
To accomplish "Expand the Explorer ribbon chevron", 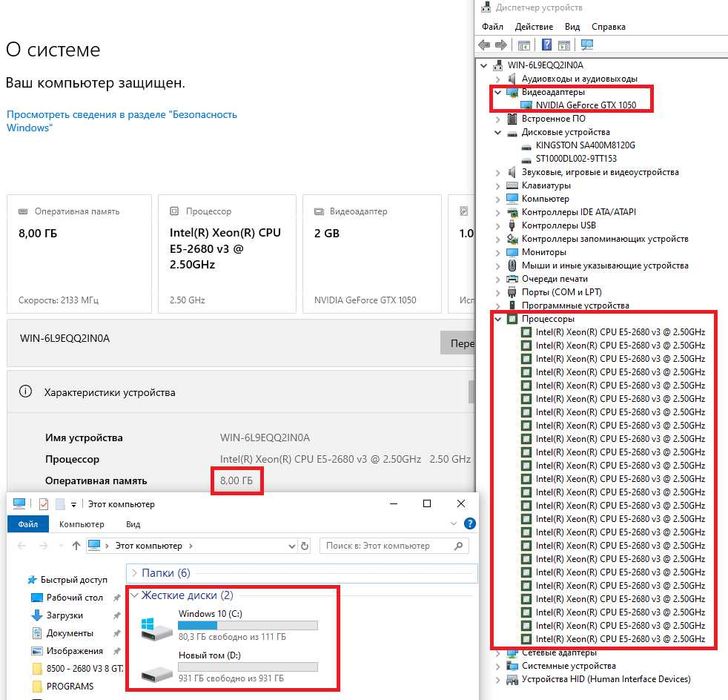I will [454, 524].
